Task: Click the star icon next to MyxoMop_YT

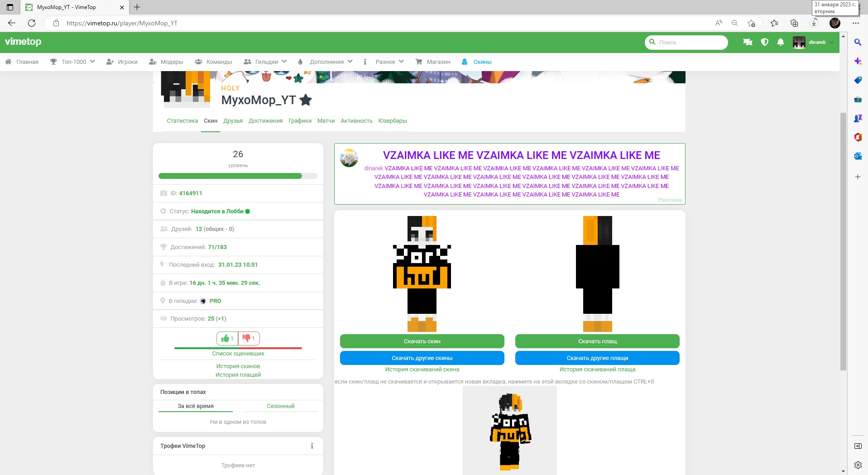Action: tap(306, 100)
